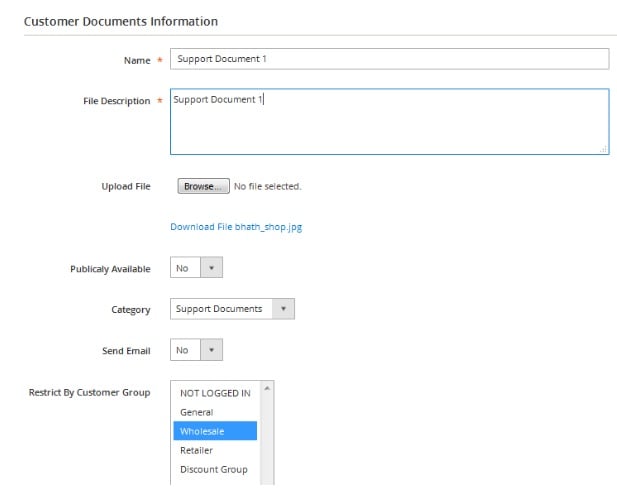Click scroll up arrow in customer group list
Image resolution: width=617 pixels, height=489 pixels.
tap(267, 389)
